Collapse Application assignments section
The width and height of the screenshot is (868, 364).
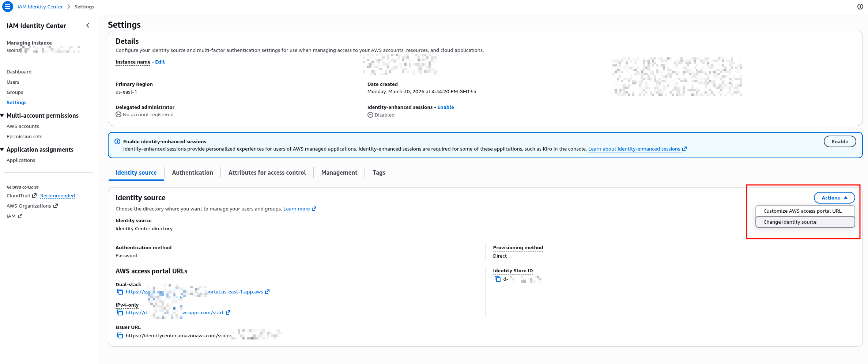[3, 149]
